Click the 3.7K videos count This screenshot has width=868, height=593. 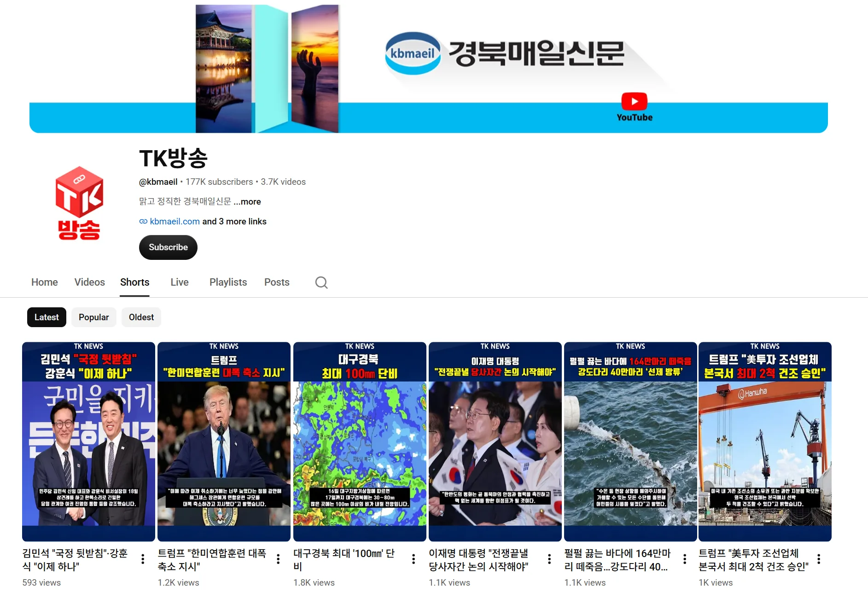(283, 182)
